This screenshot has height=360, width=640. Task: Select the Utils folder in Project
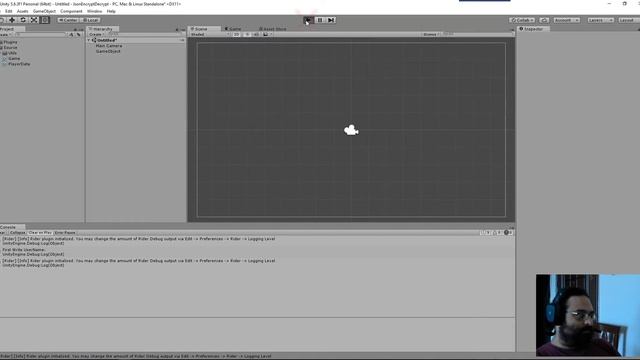coord(10,53)
